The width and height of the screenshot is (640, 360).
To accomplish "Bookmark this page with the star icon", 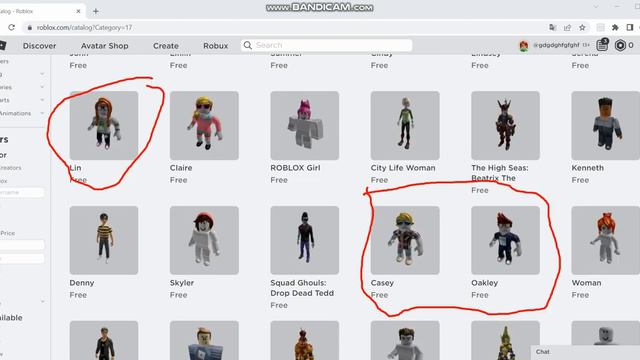I will pos(582,27).
